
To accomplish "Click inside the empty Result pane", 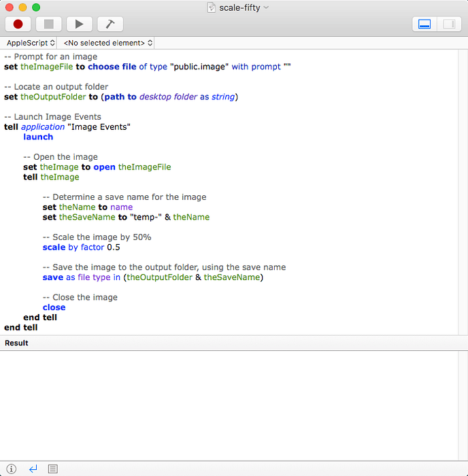I will pyautogui.click(x=233, y=405).
